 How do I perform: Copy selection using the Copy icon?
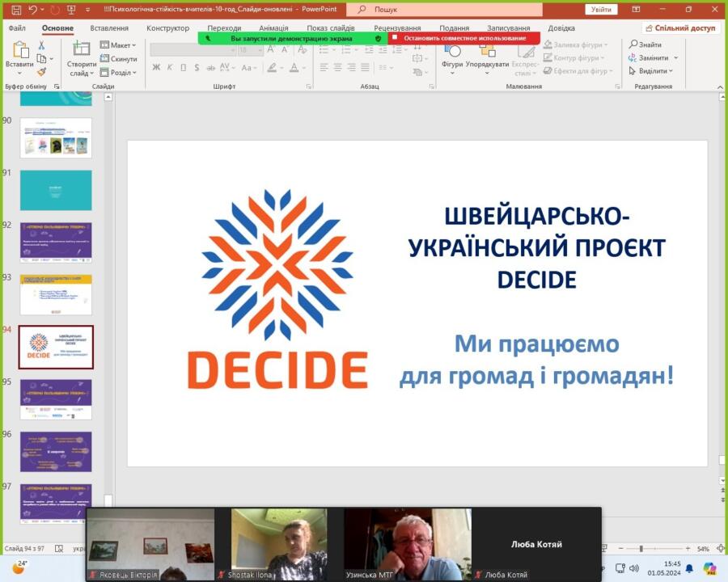(42, 58)
